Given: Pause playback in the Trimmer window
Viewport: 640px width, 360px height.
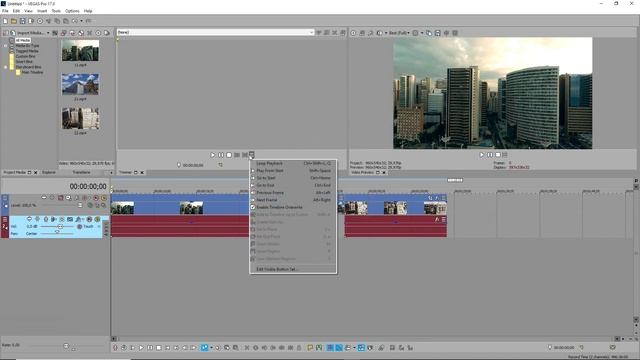Looking at the screenshot, I should click(221, 155).
